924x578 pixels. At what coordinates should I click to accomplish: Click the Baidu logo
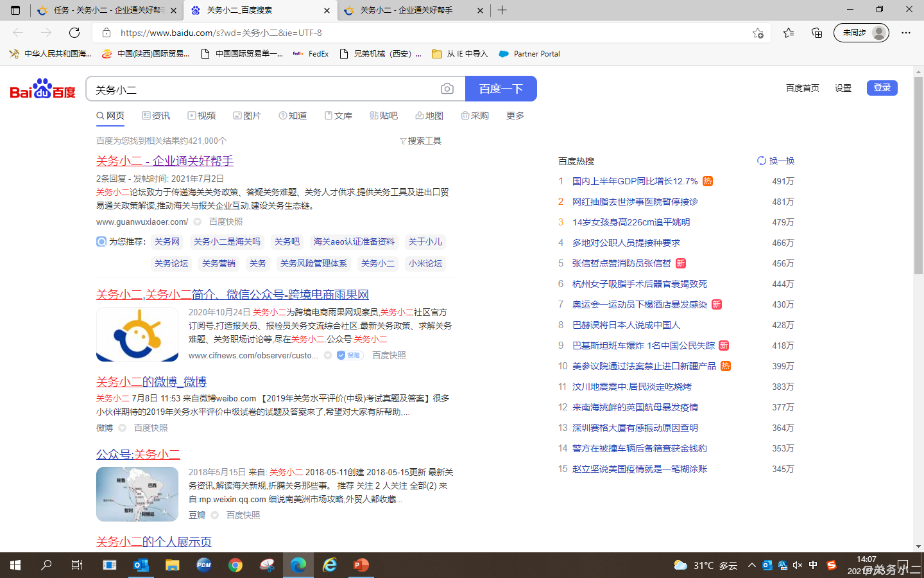coord(42,89)
